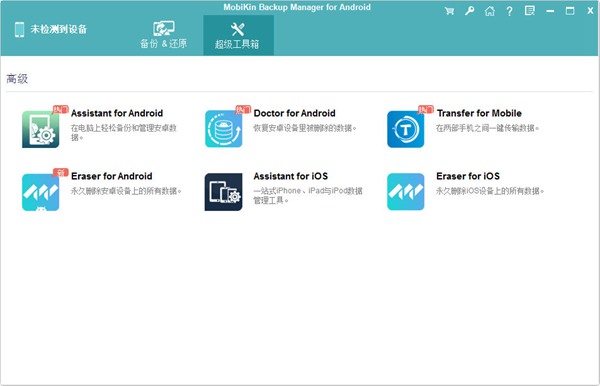
Task: Launch the Eraser for iOS icon
Action: [406, 192]
